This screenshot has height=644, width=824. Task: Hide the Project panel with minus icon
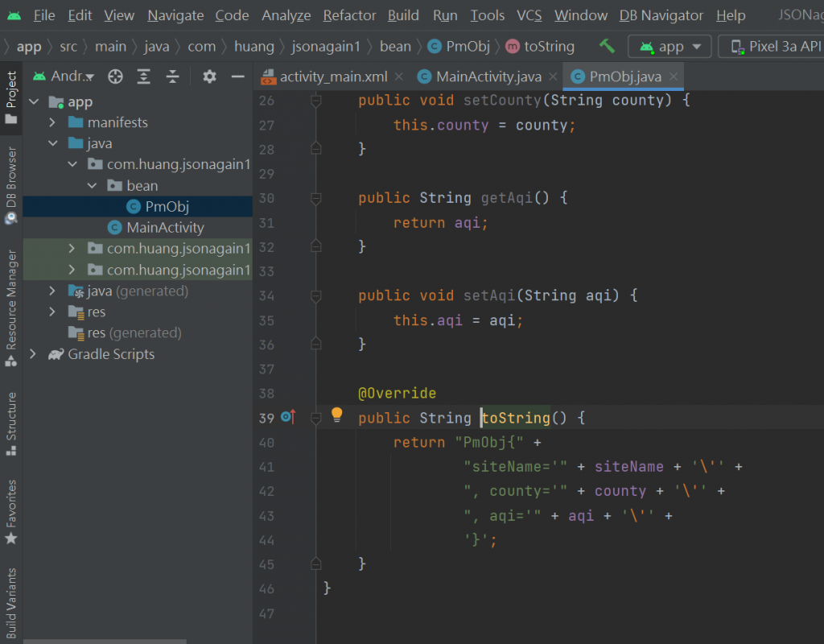(x=237, y=76)
